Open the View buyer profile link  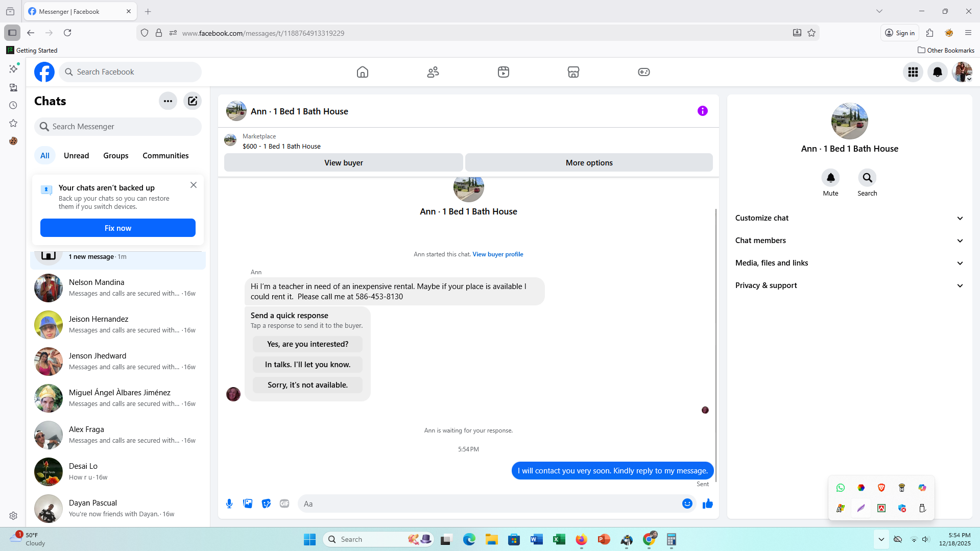[x=498, y=254]
